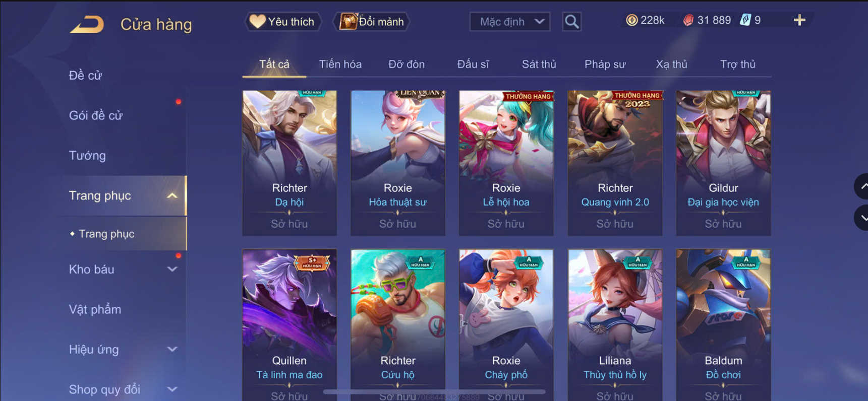The height and width of the screenshot is (401, 868).
Task: Go back using the golden return arrow
Action: click(87, 24)
